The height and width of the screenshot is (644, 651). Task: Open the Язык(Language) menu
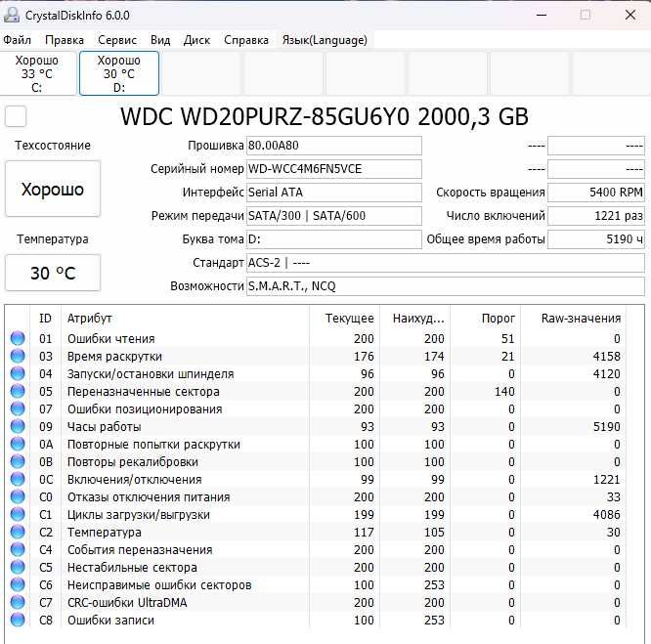tap(325, 40)
